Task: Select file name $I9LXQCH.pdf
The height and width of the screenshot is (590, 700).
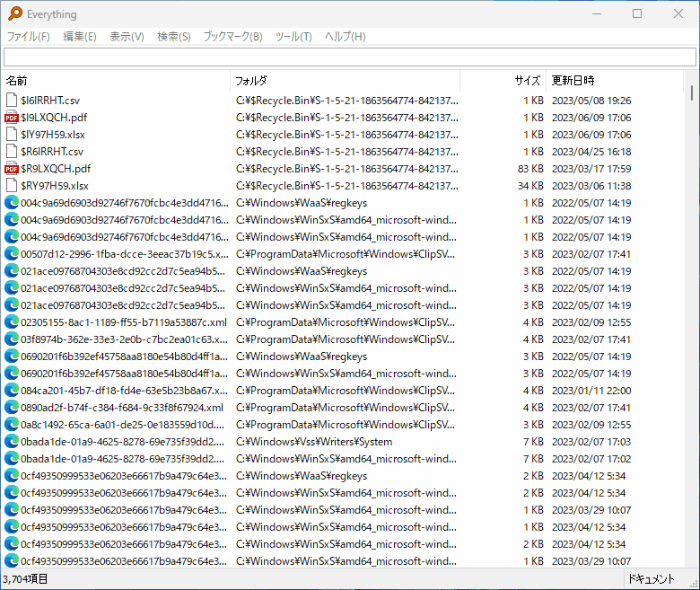Action: (54, 118)
